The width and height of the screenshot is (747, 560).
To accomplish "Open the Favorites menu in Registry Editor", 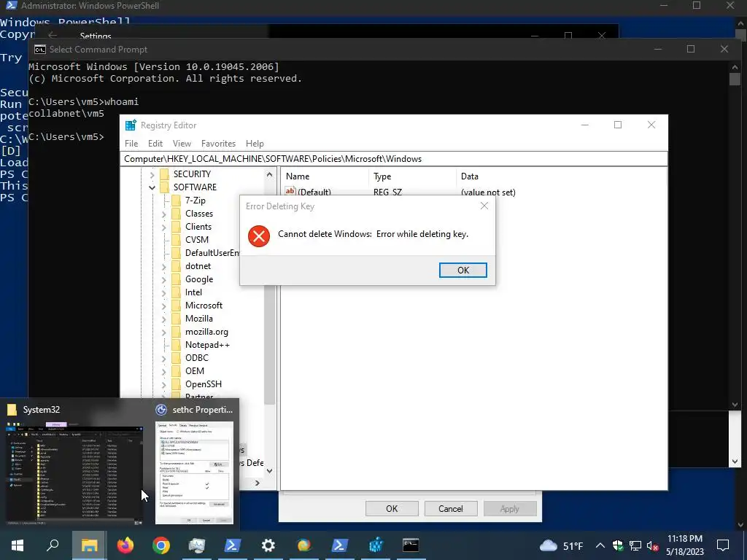I will 218,144.
